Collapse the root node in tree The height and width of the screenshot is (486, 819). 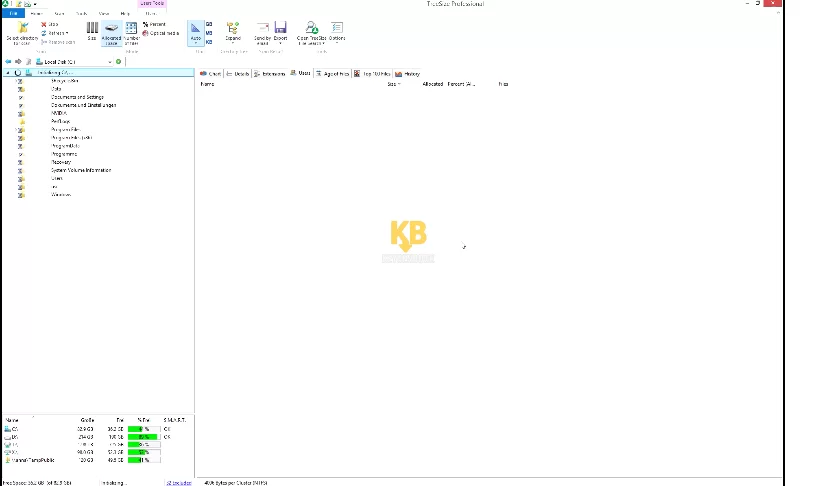coord(8,73)
